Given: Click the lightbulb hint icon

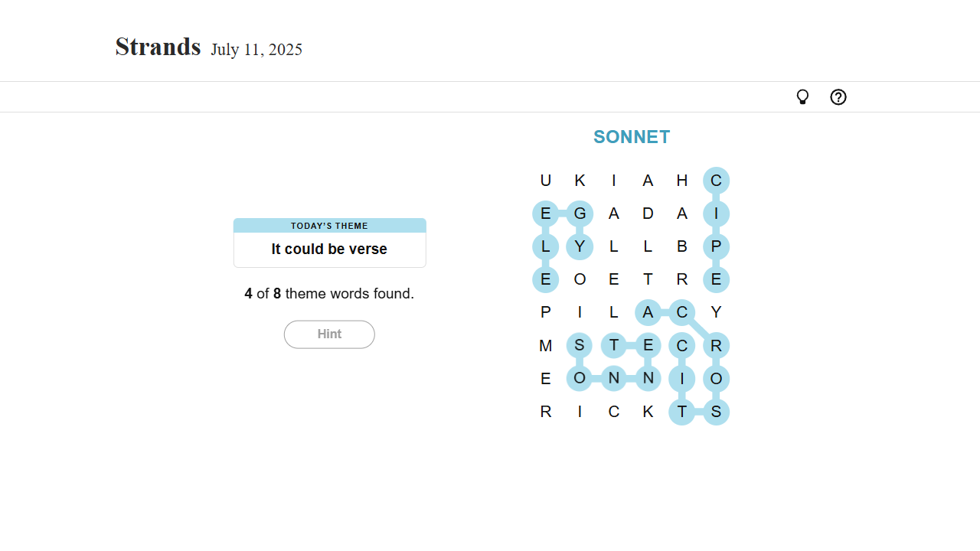Looking at the screenshot, I should (802, 97).
